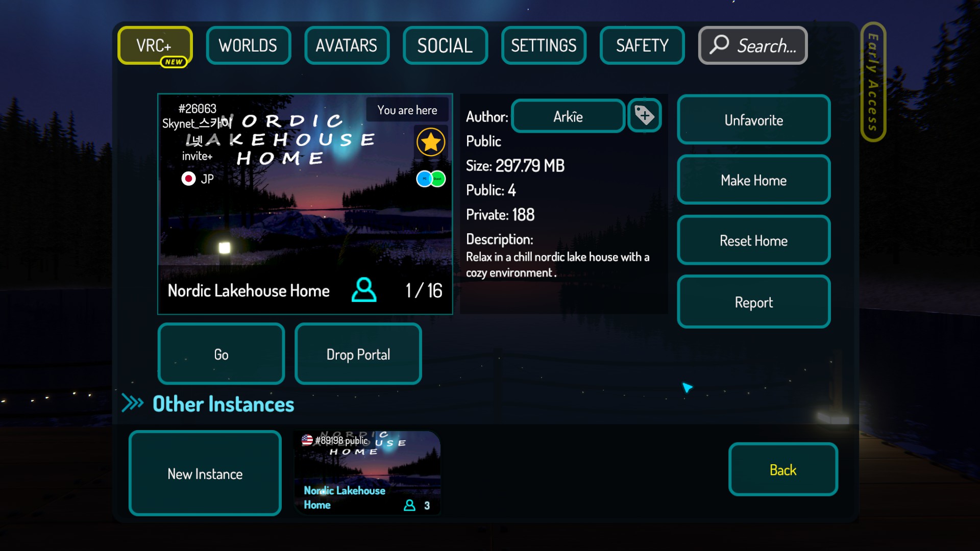Click the 'Public: 4' count
The image size is (980, 551).
tap(491, 190)
